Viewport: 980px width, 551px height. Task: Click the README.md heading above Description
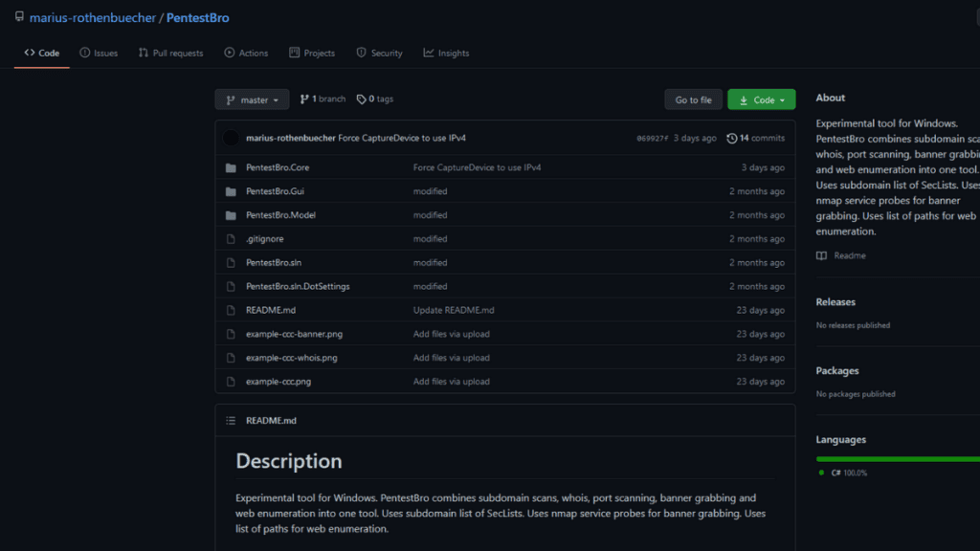coord(271,421)
